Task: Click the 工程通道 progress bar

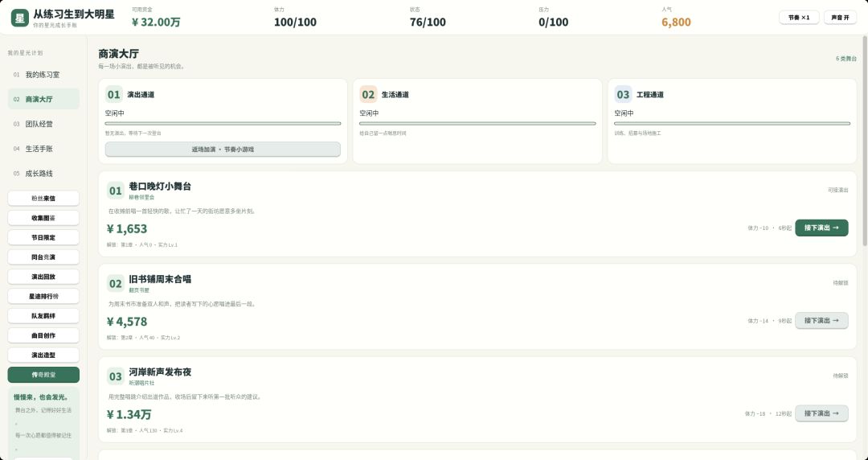Action: coord(732,124)
